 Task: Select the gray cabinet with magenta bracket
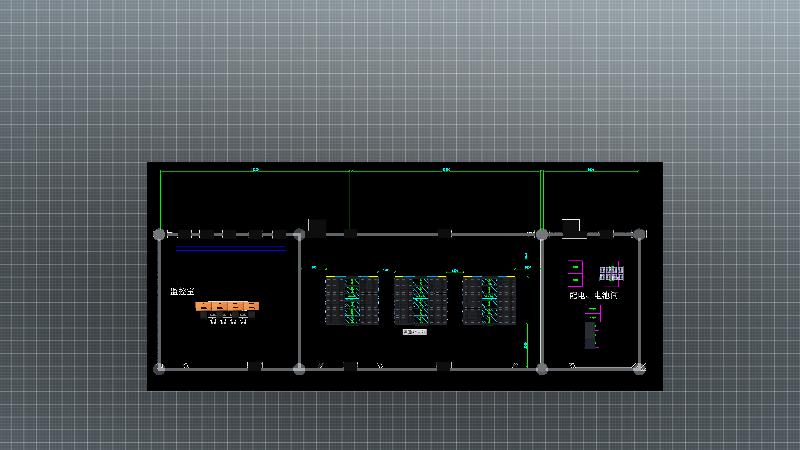591,330
